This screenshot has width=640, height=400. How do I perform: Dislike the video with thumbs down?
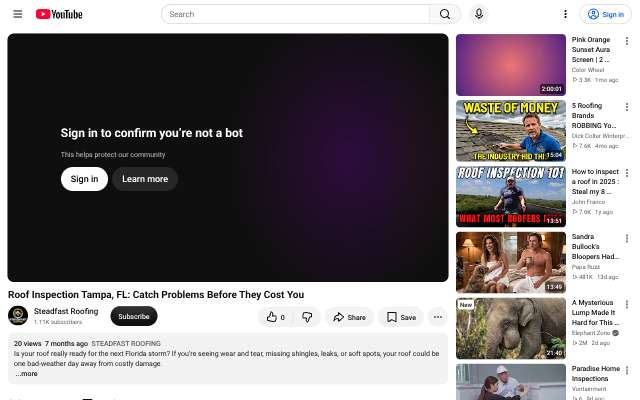[307, 317]
